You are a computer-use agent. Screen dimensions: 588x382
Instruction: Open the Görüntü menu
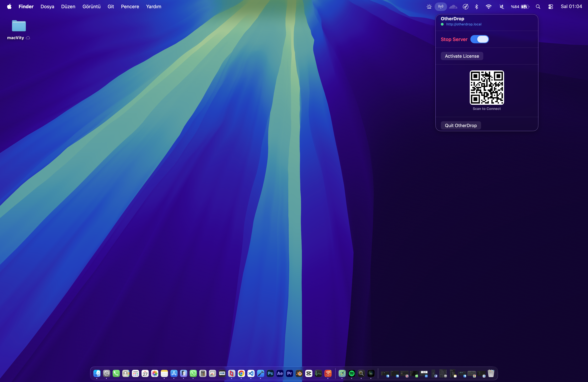[91, 7]
